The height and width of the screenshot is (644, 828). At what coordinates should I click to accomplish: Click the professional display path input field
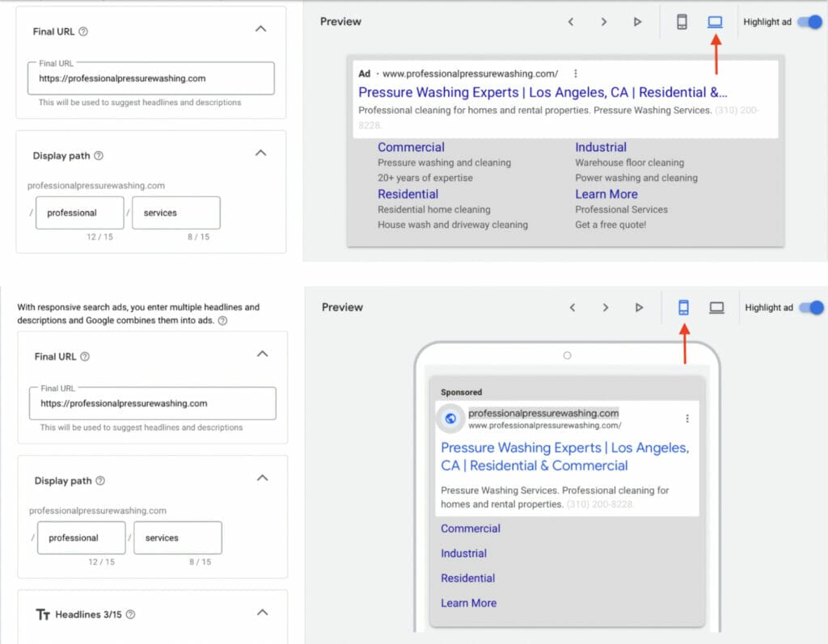coord(79,213)
